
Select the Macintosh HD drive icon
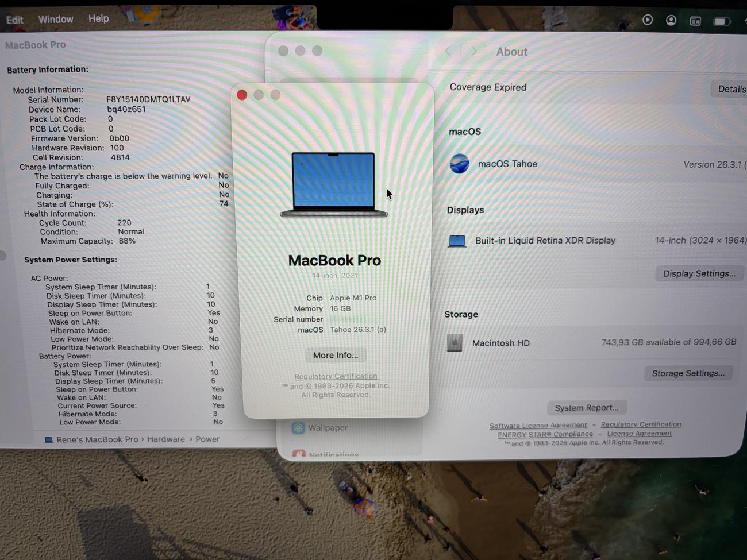[x=455, y=343]
